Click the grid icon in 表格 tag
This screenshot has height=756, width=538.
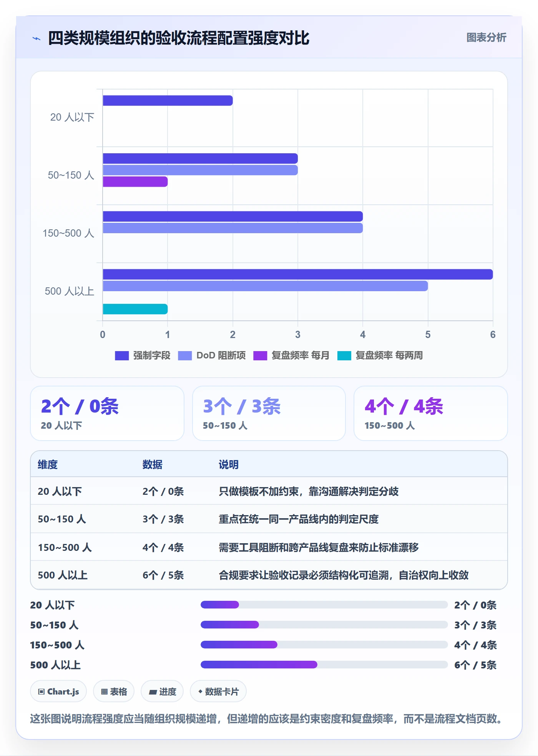pyautogui.click(x=104, y=692)
